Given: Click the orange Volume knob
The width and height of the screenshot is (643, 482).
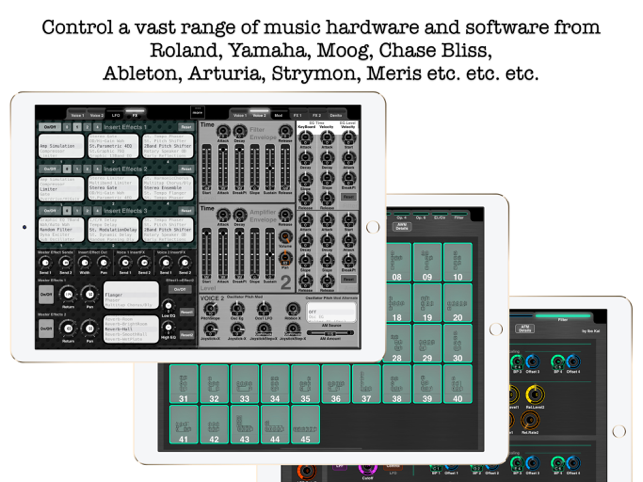Looking at the screenshot, I should tap(285, 237).
